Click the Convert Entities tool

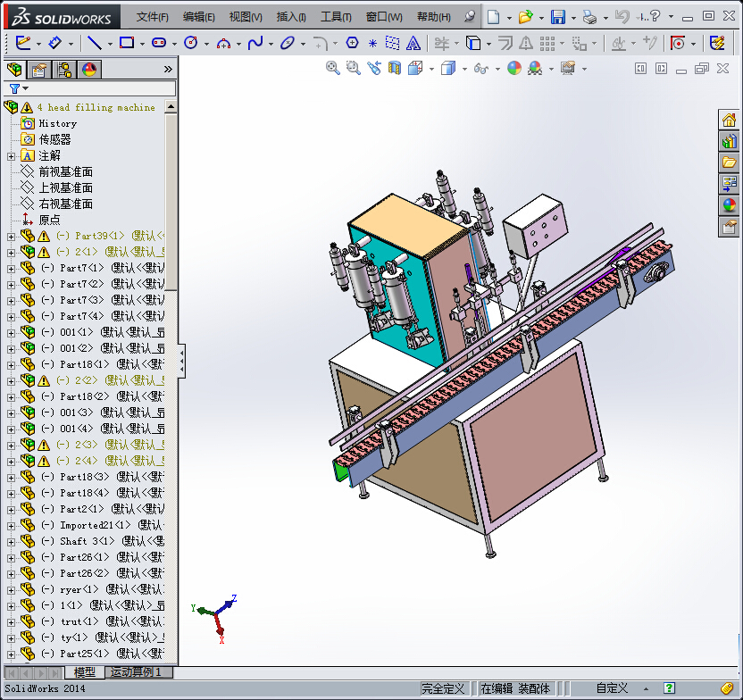pyautogui.click(x=473, y=43)
